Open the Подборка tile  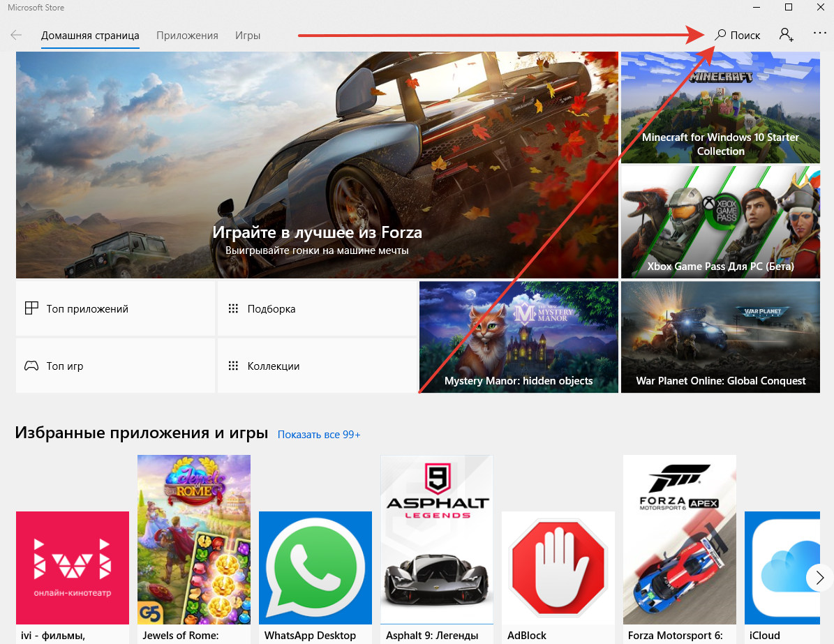tap(317, 308)
